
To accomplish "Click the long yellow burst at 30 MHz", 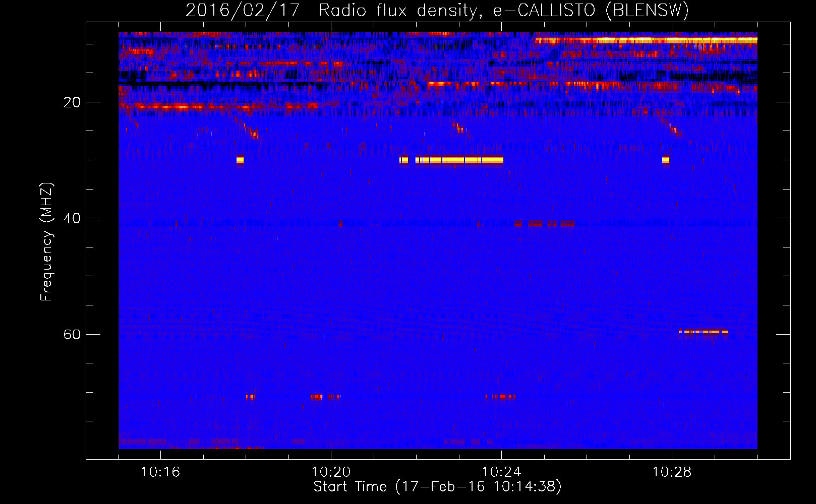I will pos(459,160).
